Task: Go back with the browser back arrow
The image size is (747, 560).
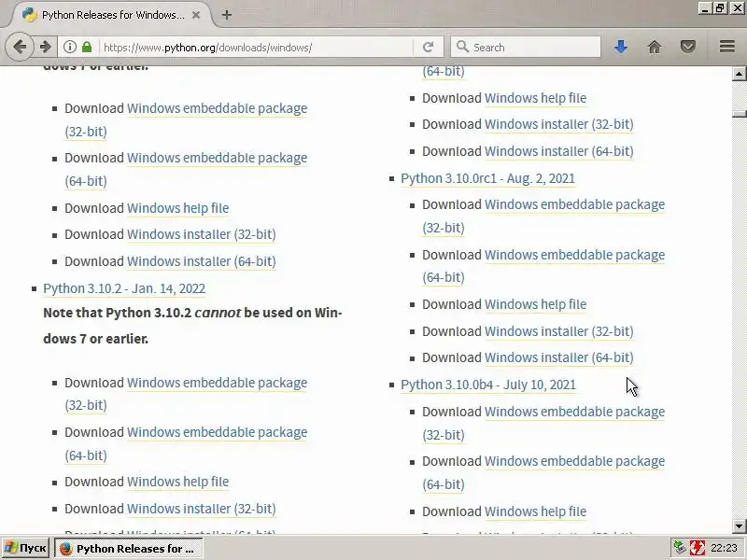Action: tap(20, 47)
